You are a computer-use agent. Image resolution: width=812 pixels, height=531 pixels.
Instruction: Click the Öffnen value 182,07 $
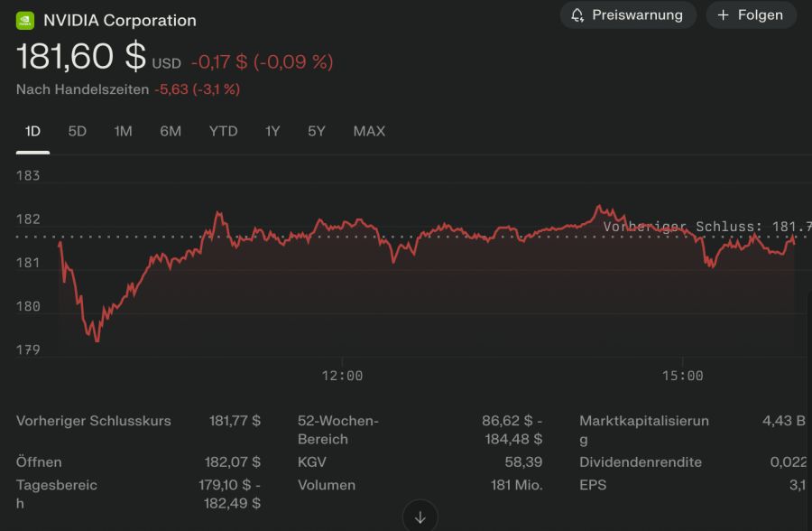pyautogui.click(x=233, y=461)
